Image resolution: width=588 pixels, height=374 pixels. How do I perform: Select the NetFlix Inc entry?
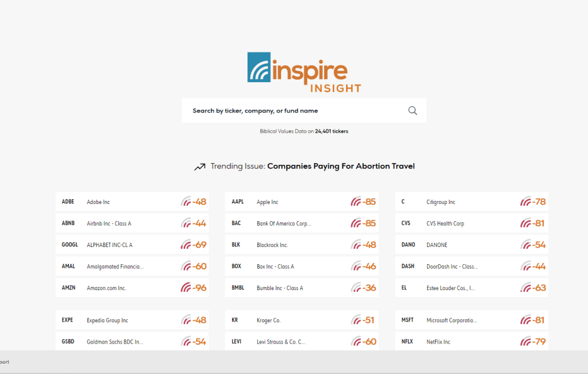click(x=438, y=342)
